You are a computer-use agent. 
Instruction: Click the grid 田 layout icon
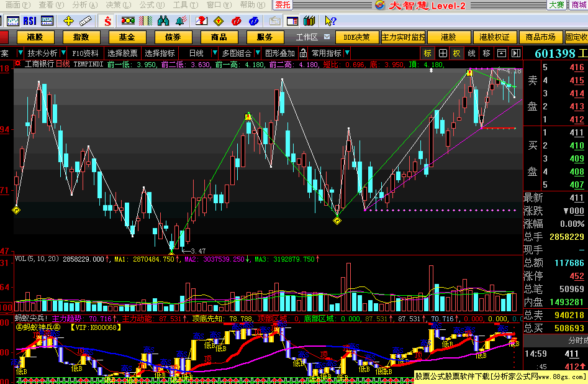point(443,53)
